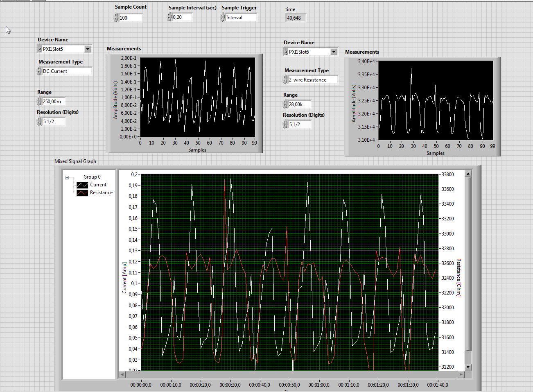Open the PXI1Slot5 device name dropdown
Viewport: 533px width, 392px height.
(88, 49)
